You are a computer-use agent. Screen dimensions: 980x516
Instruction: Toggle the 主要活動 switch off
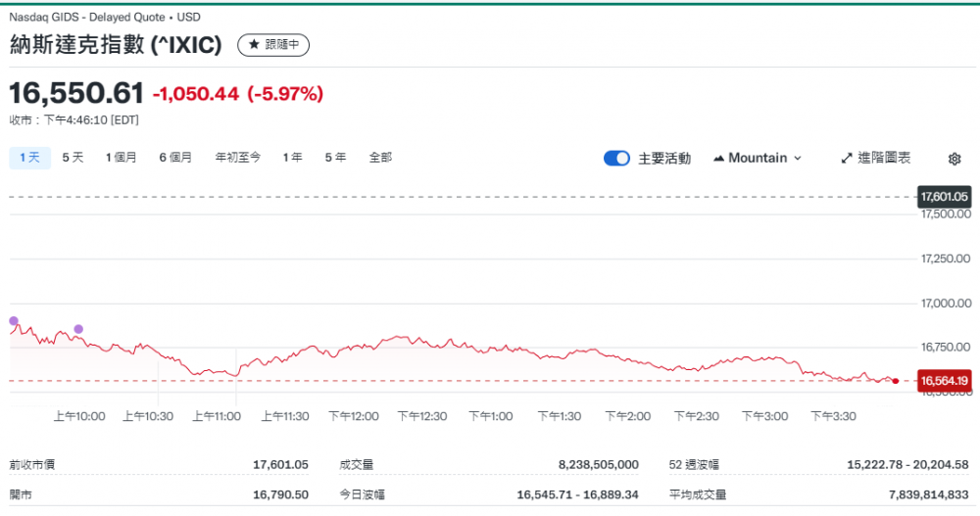point(616,159)
